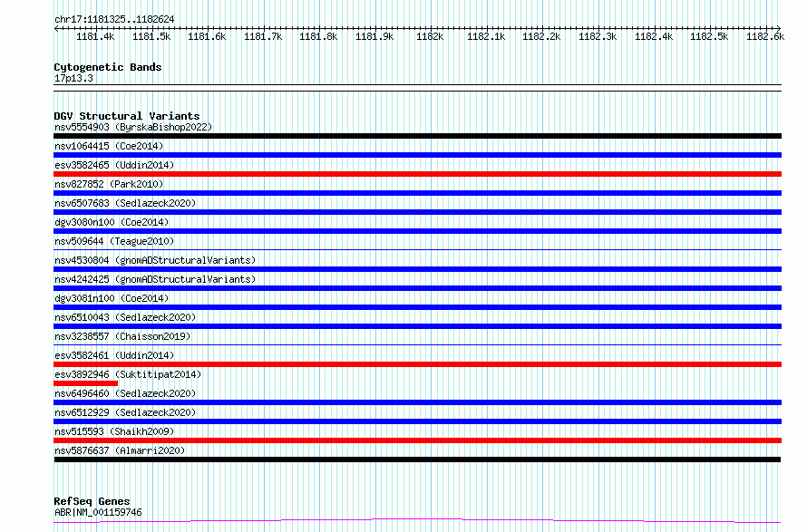The height and width of the screenshot is (532, 807).
Task: Open variant label nsv6507683 (Sedlazeck2020)
Action: pos(125,203)
